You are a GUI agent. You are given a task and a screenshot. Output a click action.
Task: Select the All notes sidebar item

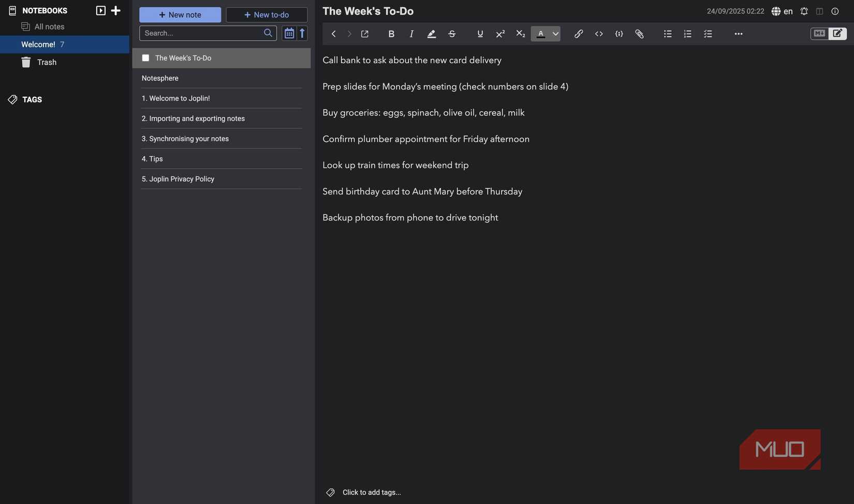point(49,26)
